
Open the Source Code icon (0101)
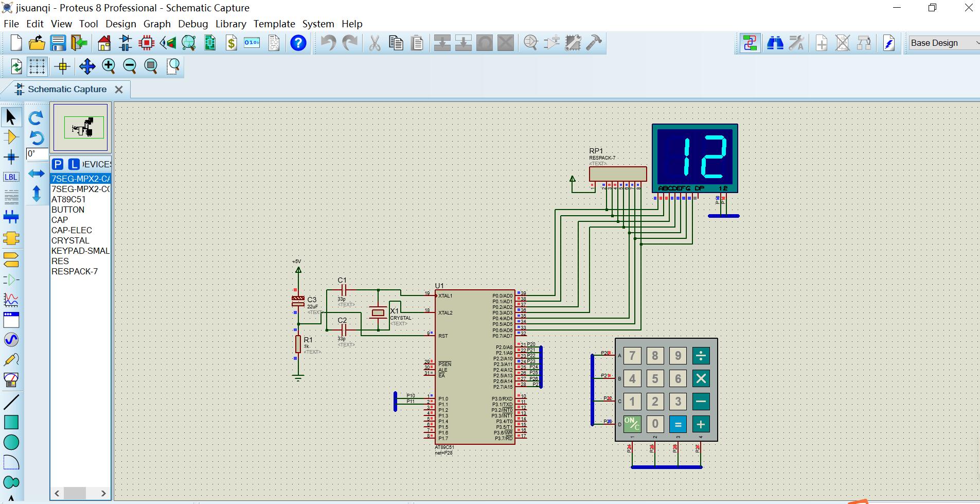click(252, 43)
